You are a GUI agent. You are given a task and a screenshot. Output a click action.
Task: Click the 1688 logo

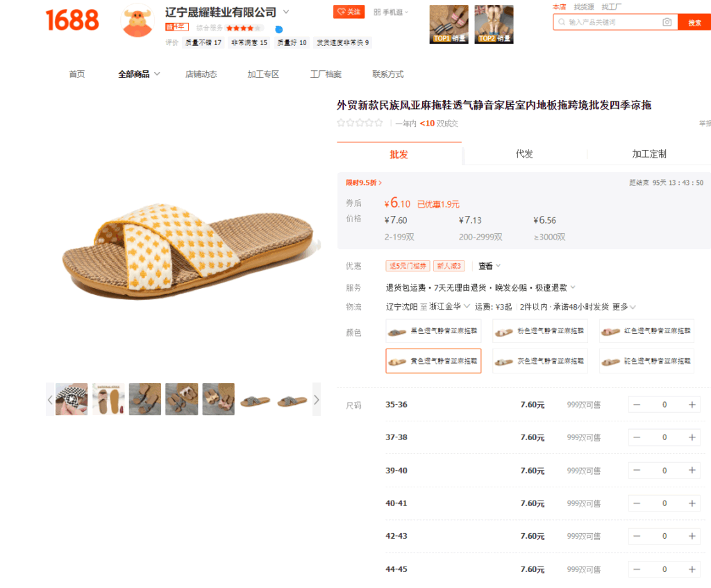pos(72,20)
